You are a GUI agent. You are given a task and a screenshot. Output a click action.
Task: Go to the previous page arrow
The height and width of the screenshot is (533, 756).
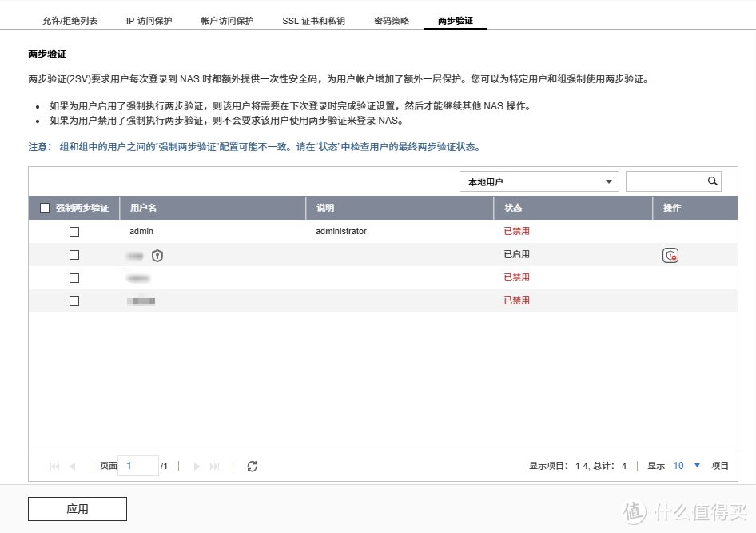coord(72,466)
